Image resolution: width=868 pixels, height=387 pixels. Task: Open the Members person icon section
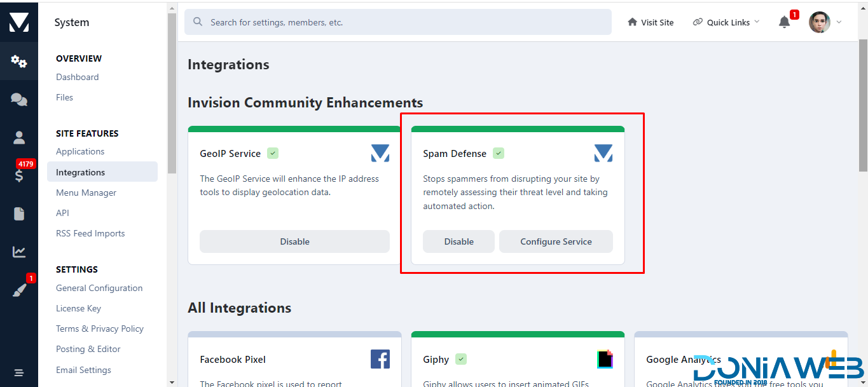(19, 137)
